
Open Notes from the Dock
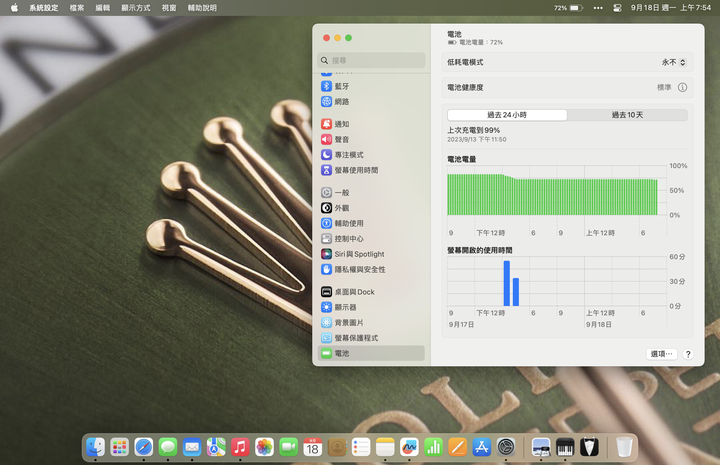tap(385, 447)
